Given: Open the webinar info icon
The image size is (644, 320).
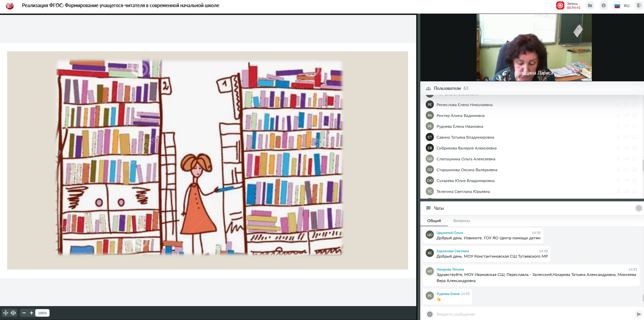Looking at the screenshot, I should coord(604,5).
